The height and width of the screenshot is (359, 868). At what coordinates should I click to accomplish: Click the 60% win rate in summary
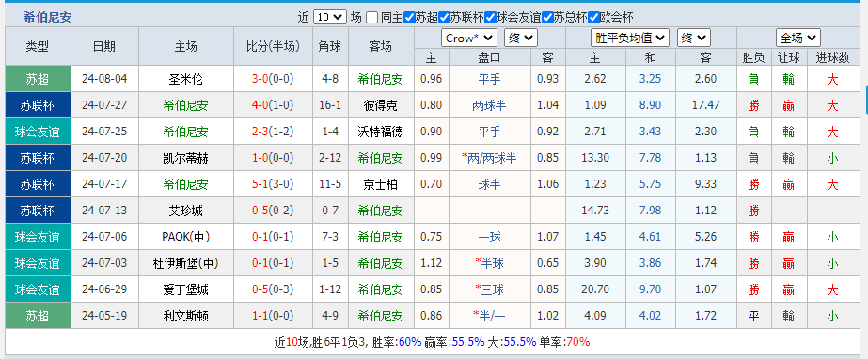410,342
